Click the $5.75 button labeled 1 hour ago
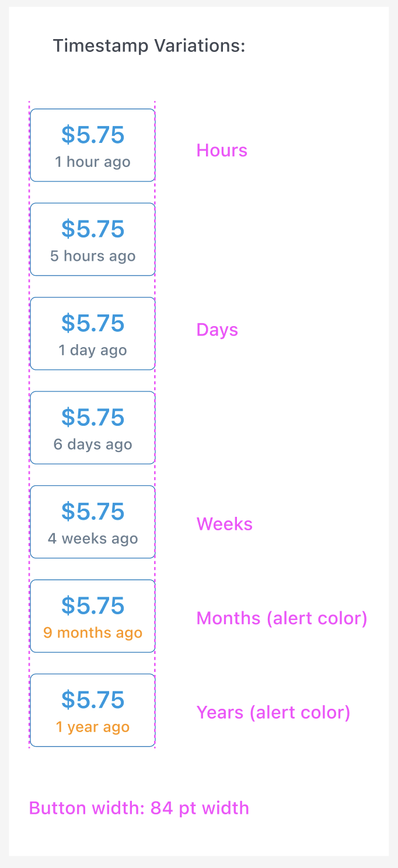398x868 pixels. (x=92, y=145)
